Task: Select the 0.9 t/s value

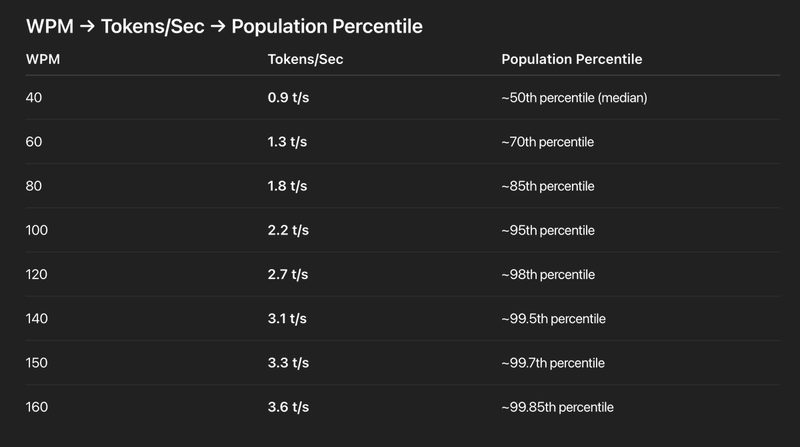Action: click(x=288, y=98)
